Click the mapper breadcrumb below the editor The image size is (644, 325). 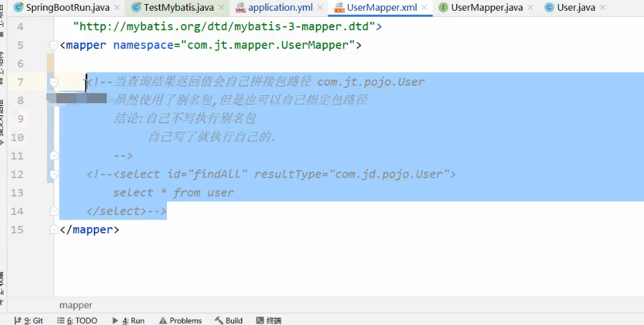tap(76, 306)
